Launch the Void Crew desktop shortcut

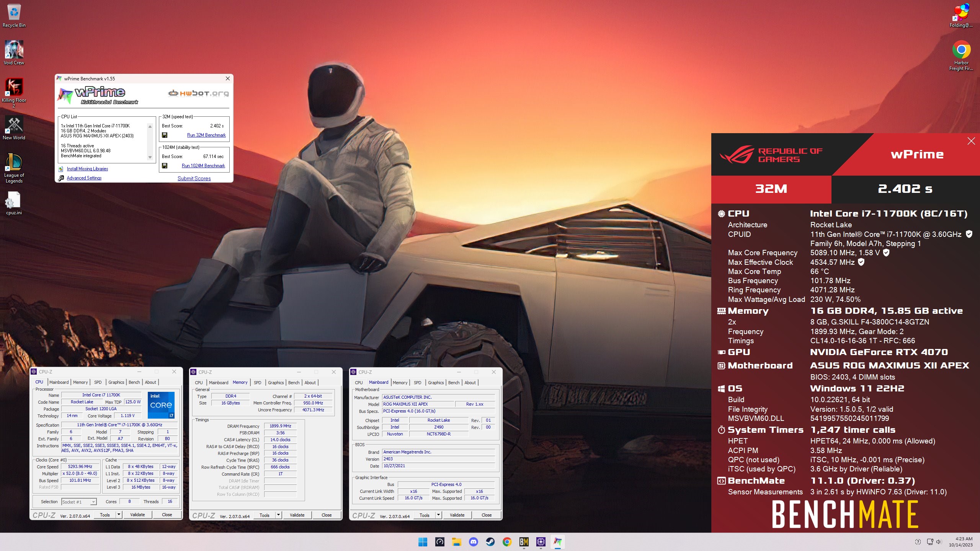[14, 53]
